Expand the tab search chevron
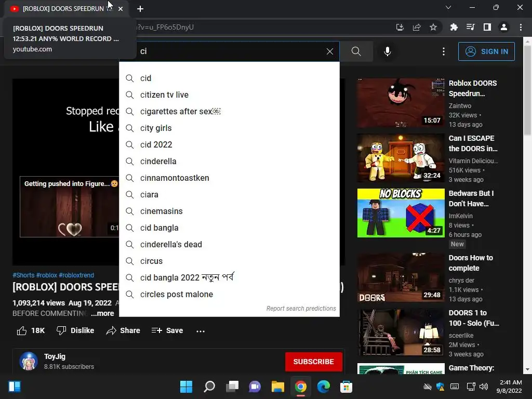532x399 pixels. tap(448, 7)
